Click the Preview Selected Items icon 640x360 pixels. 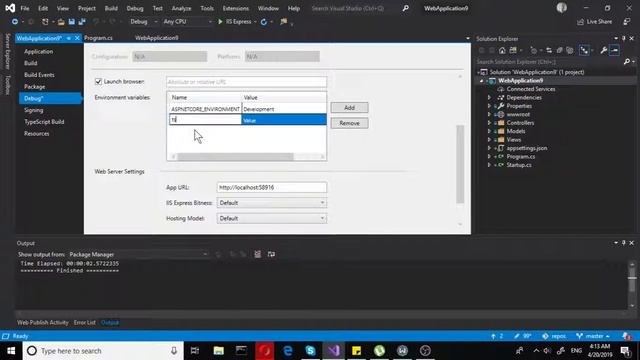pyautogui.click(x=615, y=50)
